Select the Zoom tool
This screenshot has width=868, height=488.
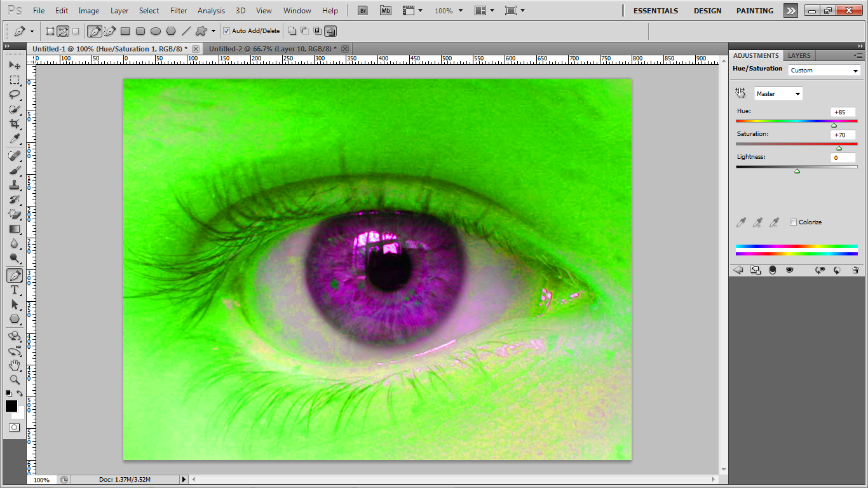(x=14, y=380)
